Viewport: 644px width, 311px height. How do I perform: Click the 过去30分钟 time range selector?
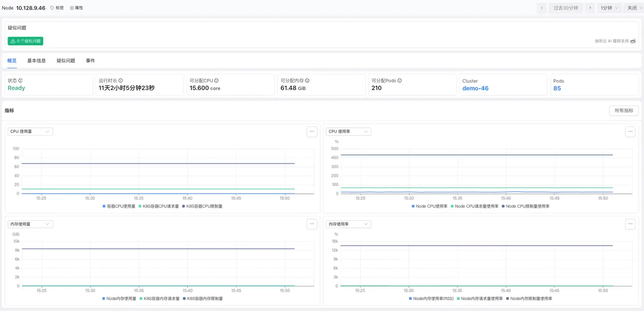pos(565,8)
